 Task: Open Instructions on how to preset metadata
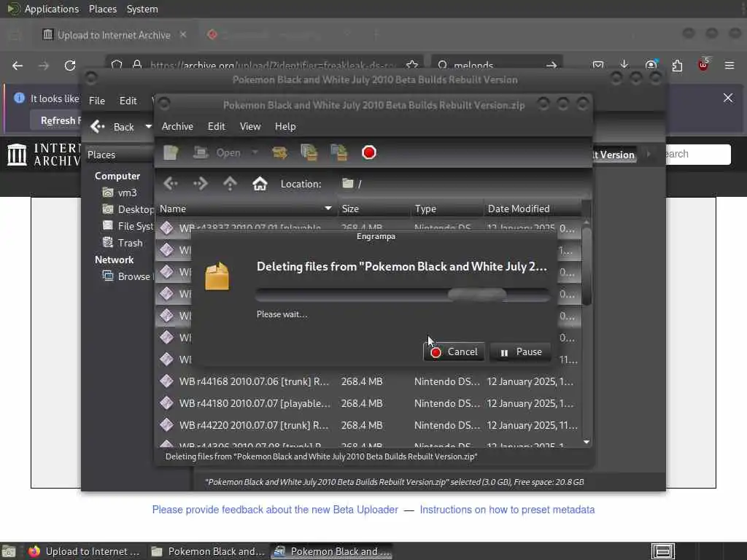(507, 510)
